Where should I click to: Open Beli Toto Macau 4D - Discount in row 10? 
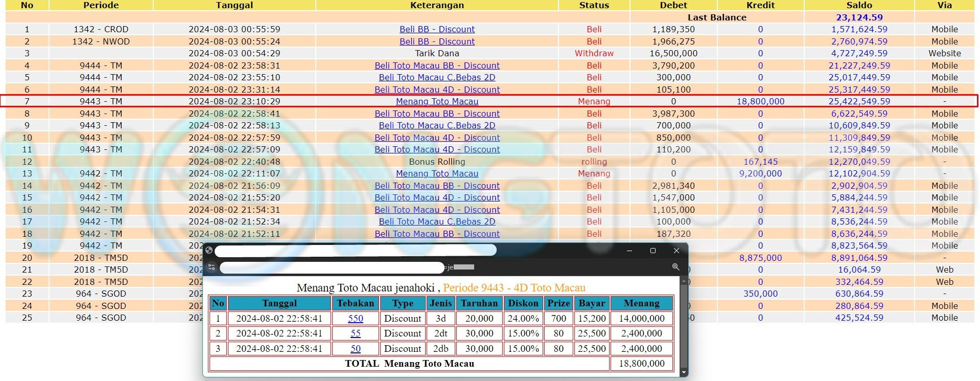coord(437,138)
